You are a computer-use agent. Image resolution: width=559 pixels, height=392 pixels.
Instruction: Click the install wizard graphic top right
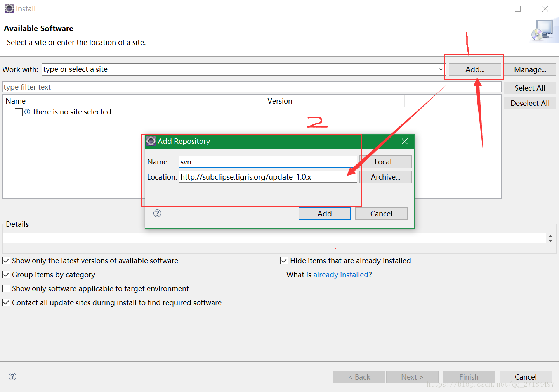point(543,29)
